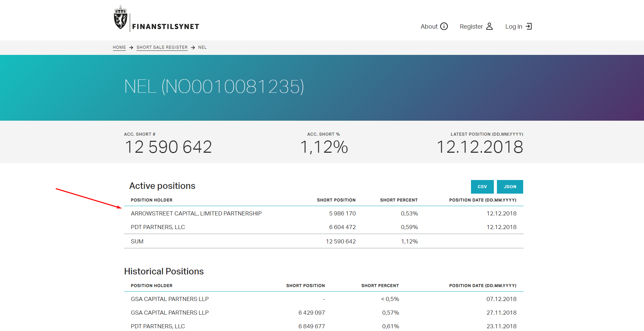The height and width of the screenshot is (331, 644).
Task: Click historical date 07.12.2018
Action: tap(501, 299)
